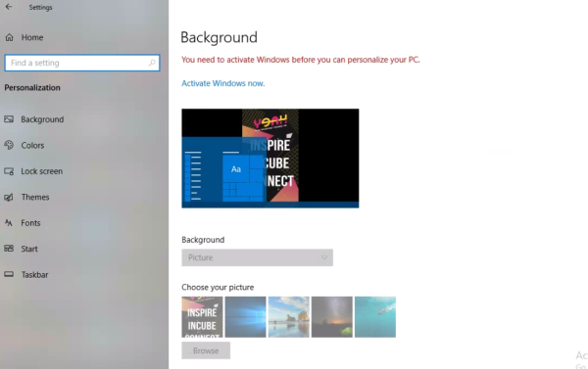Open the Fonts settings page
Image resolution: width=588 pixels, height=369 pixels.
[x=30, y=223]
